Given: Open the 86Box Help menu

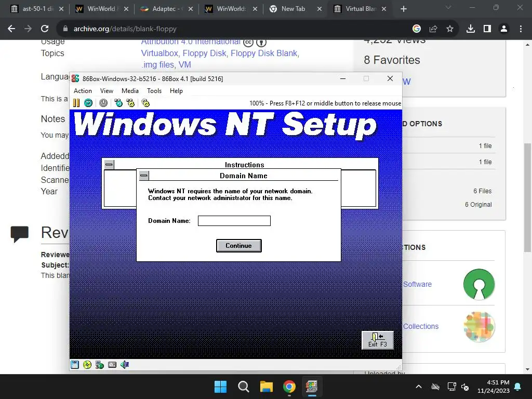Looking at the screenshot, I should pyautogui.click(x=176, y=90).
